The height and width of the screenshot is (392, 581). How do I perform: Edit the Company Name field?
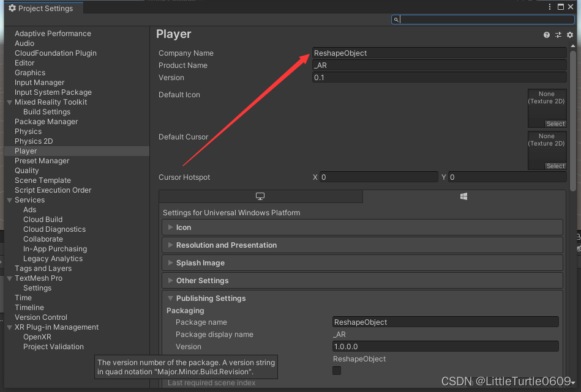point(439,53)
